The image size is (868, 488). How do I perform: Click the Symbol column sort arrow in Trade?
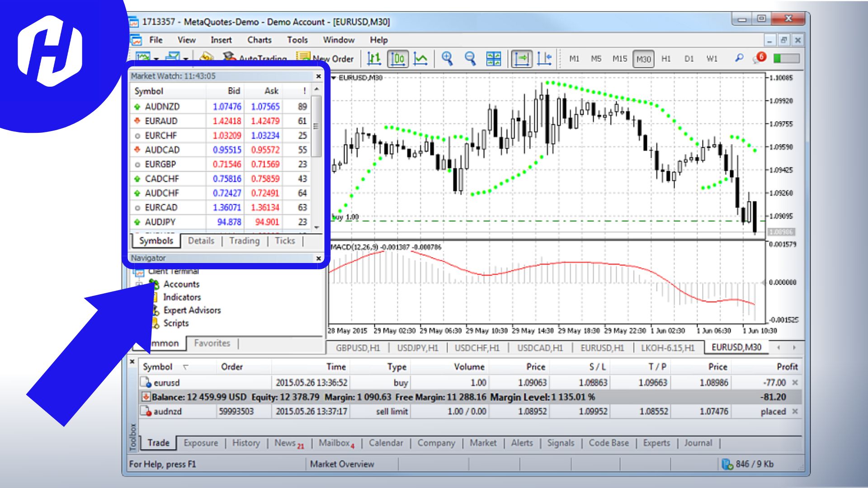[185, 367]
